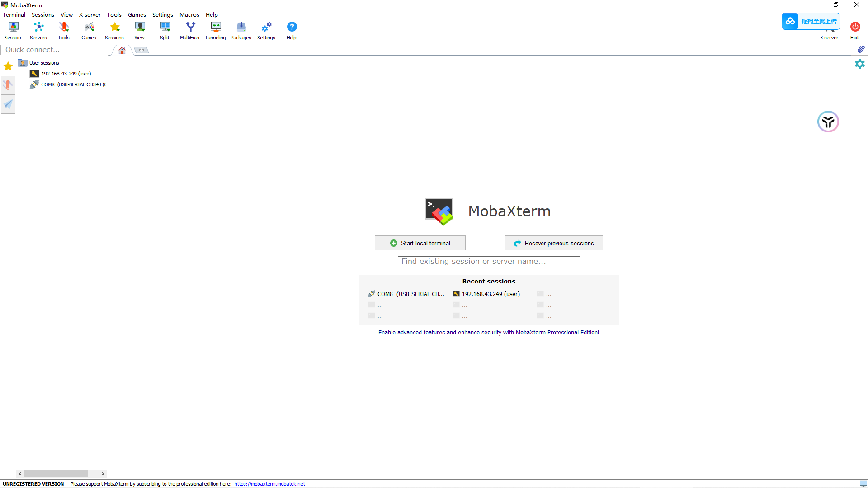
Task: Open the Help menu
Action: (x=212, y=14)
